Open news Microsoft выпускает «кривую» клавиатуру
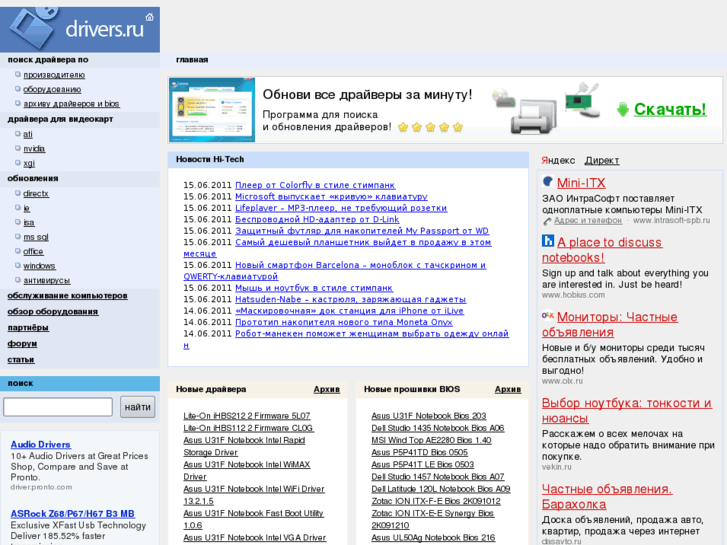 pos(331,197)
